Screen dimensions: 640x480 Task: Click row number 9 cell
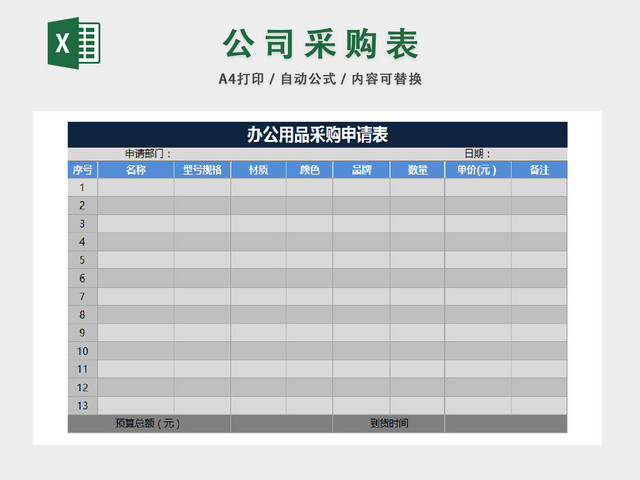pyautogui.click(x=82, y=333)
